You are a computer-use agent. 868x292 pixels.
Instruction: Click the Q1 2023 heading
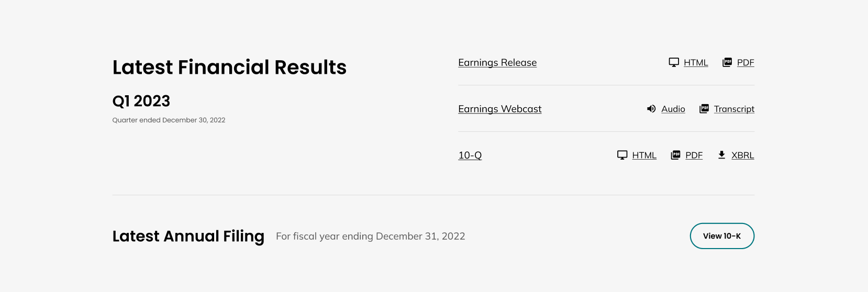coord(141,101)
